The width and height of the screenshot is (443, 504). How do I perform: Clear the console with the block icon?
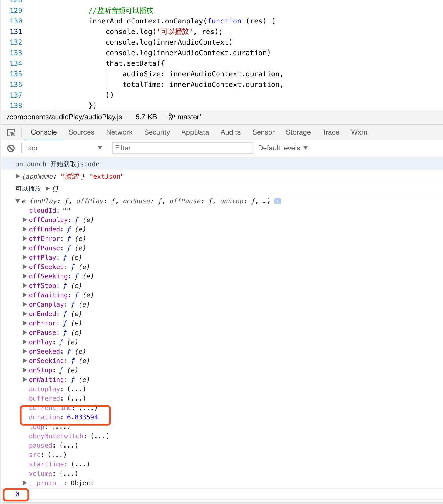click(x=11, y=148)
